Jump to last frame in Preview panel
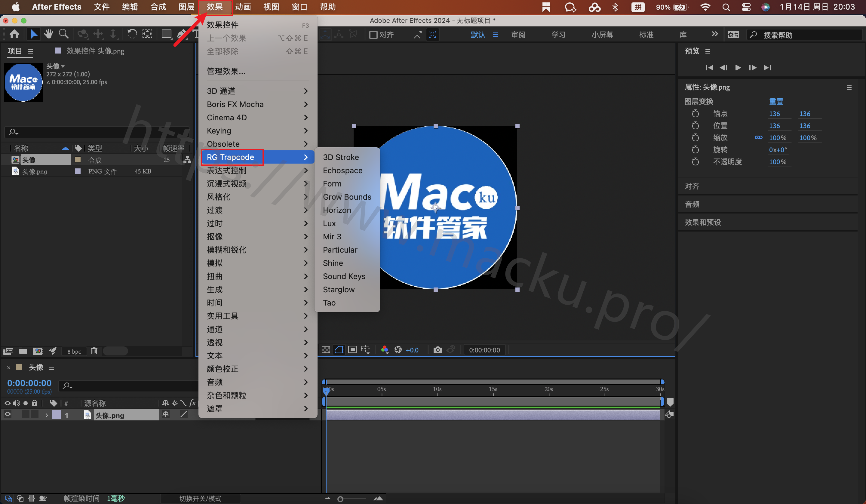This screenshot has width=866, height=504. coord(767,68)
